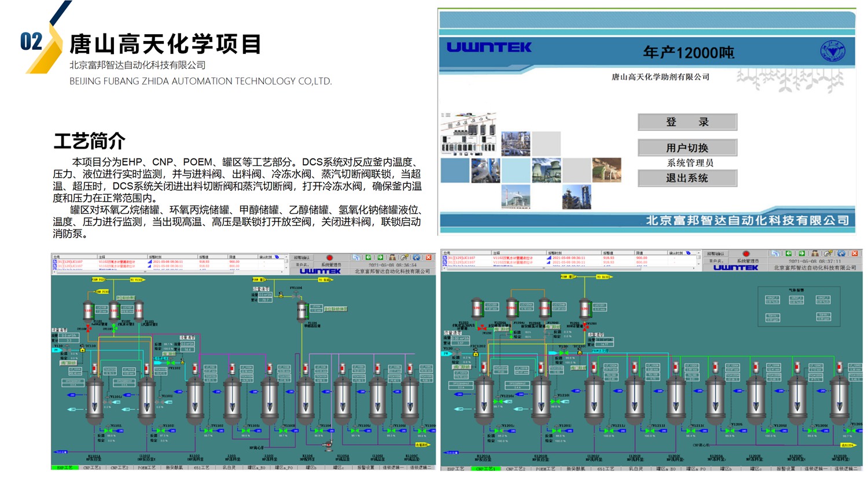Click green forward arrow in EHP screen toolbar
Image resolution: width=868 pixels, height=488 pixels.
[380, 257]
